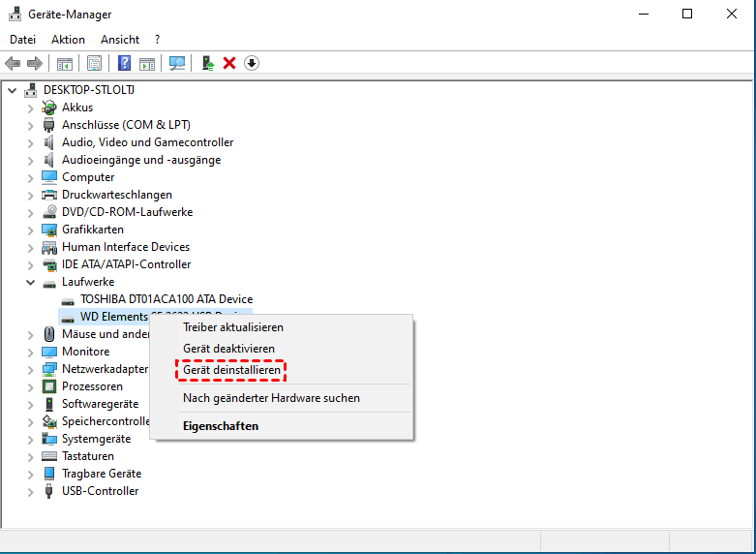Click the Forward arrow toolbar button
Screen dimensions: 756x554
point(35,63)
